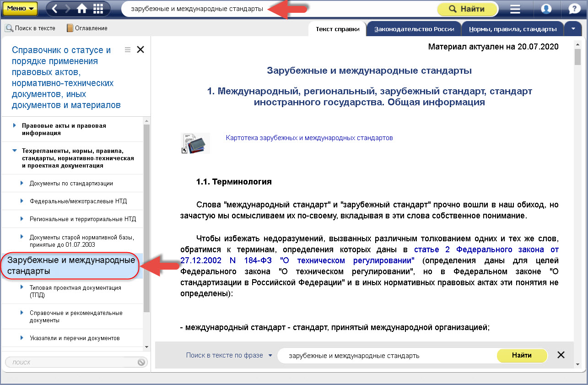Image resolution: width=588 pixels, height=385 pixels.
Task: Select Зарубежные и международные стандарты item
Action: pos(71,266)
